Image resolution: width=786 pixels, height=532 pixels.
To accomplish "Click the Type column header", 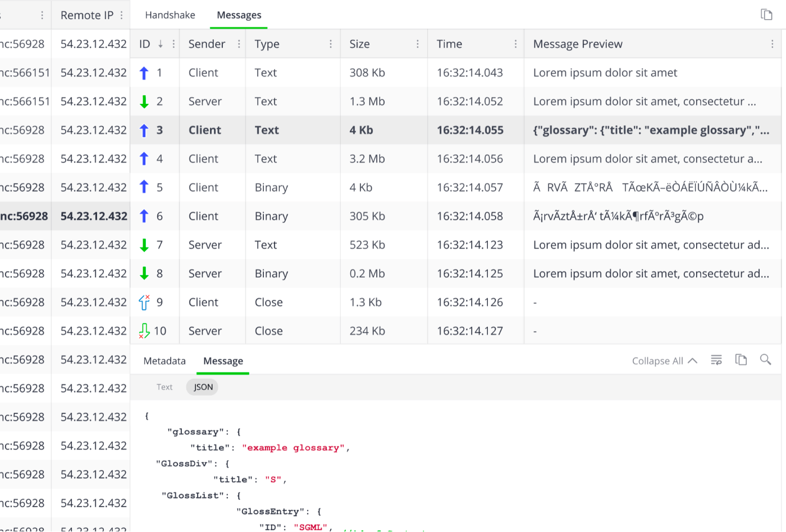I will pos(267,44).
